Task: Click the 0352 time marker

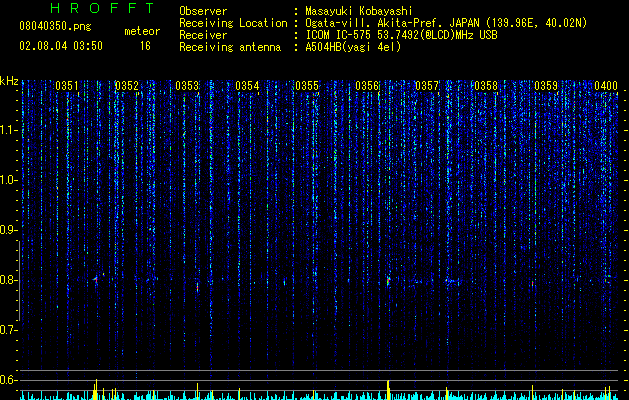Action: pyautogui.click(x=127, y=86)
